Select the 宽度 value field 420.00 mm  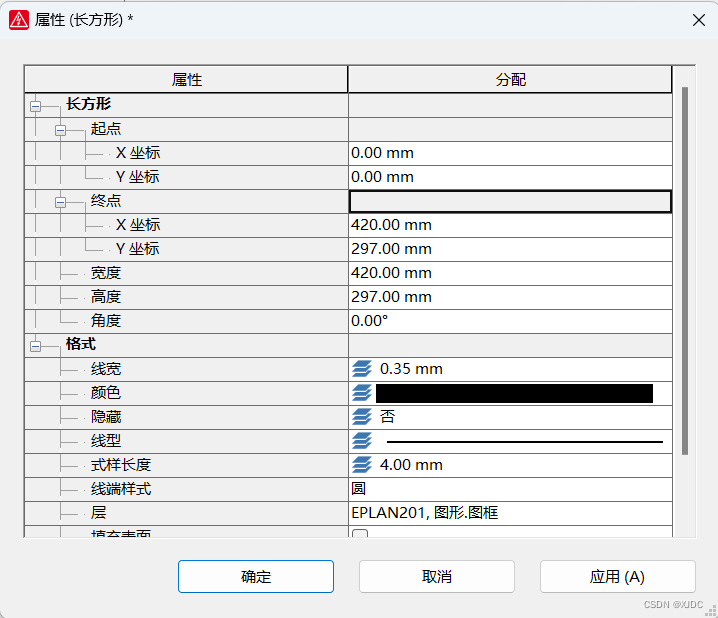(x=510, y=273)
